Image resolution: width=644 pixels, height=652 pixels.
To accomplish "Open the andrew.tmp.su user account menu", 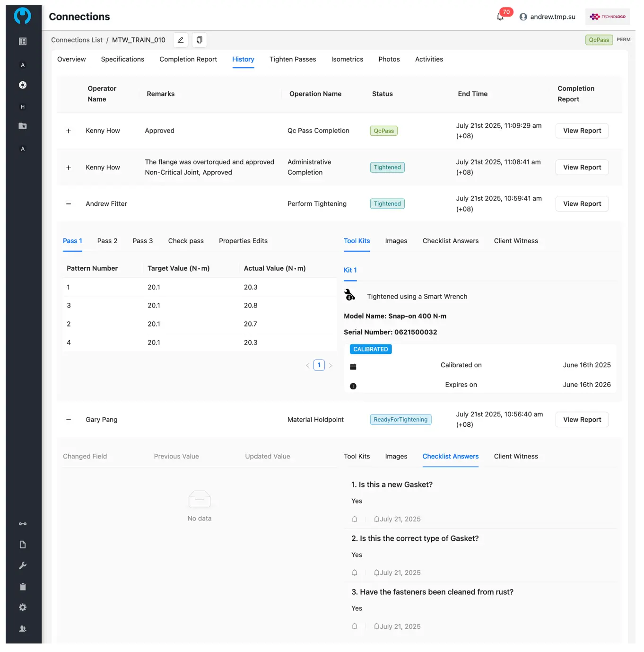I will click(548, 17).
